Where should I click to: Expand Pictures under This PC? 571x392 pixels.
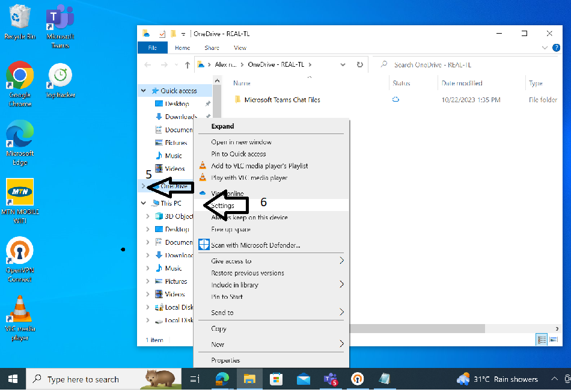(147, 281)
